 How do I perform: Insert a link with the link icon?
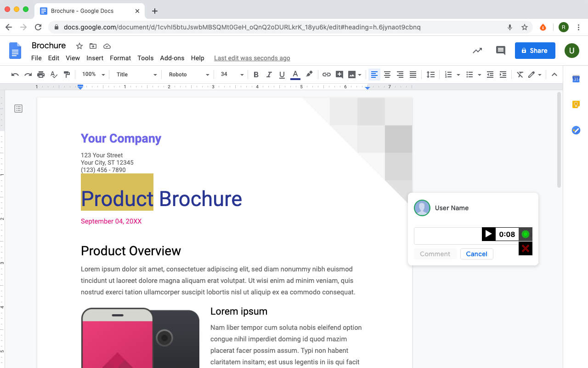point(327,75)
